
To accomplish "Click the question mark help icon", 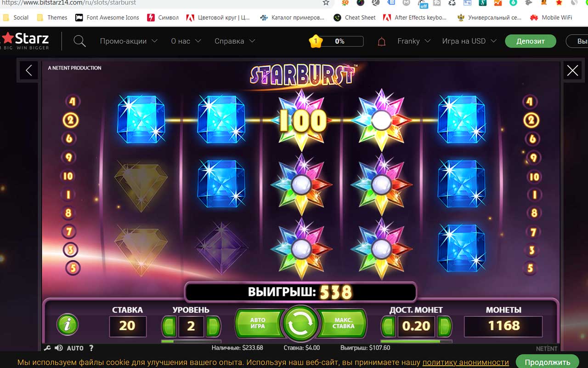I will (x=91, y=348).
